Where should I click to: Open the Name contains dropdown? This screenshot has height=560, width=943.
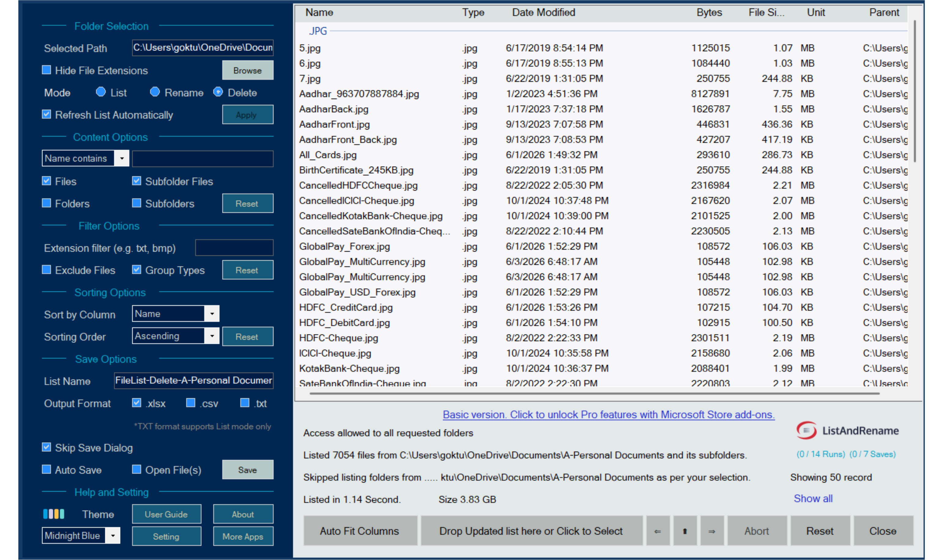121,158
